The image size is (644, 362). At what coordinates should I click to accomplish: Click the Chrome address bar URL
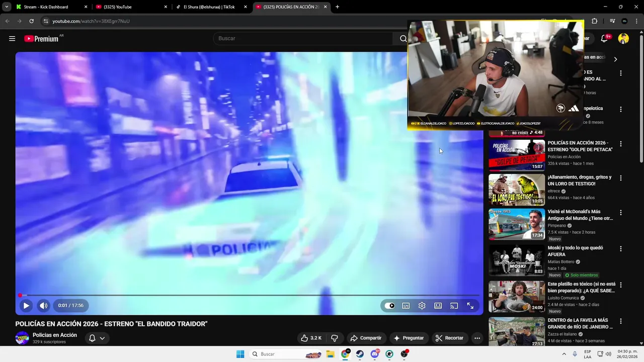click(91, 21)
